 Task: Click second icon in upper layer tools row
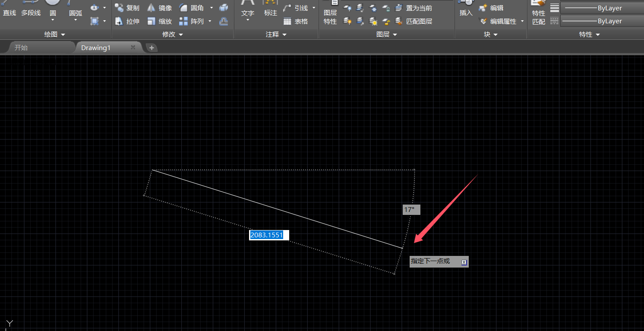(x=360, y=8)
